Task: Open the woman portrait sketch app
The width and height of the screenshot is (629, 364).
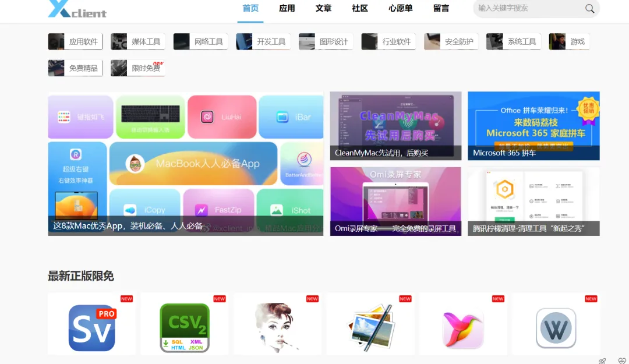Action: (x=277, y=328)
